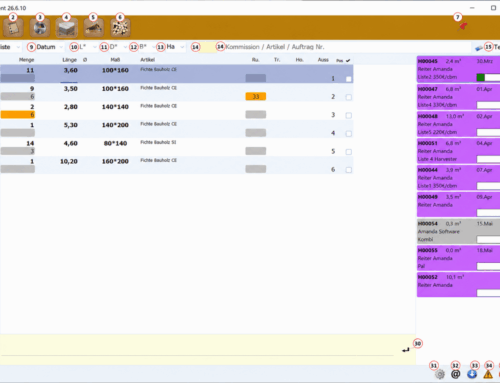Tick the checkbox for position 3 row
500x383 pixels.
(348, 115)
